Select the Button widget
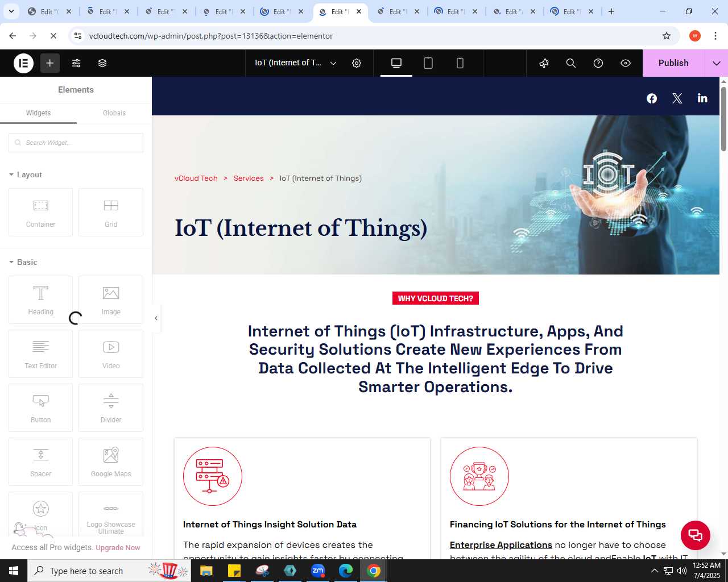 coord(41,408)
